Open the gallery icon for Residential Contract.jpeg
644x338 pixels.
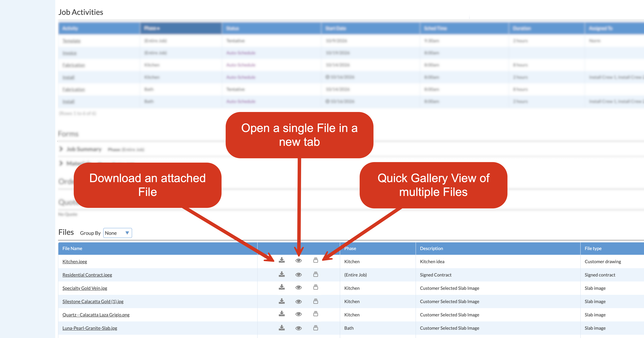point(316,274)
